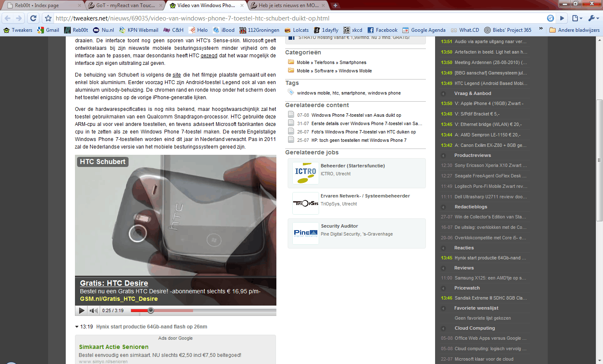This screenshot has width=603, height=364.
Task: Open the What.CD bookmark
Action: pos(465,30)
